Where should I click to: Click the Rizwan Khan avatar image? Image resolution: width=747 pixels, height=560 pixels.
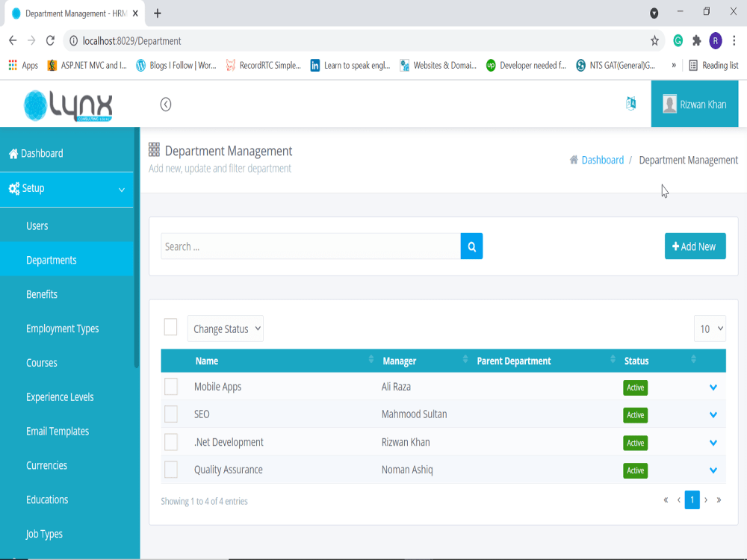(x=669, y=105)
